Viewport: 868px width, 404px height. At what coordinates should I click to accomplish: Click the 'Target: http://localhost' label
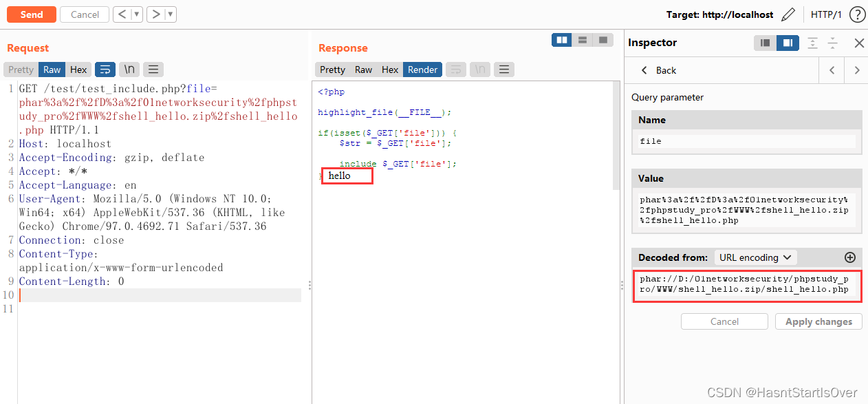pos(719,14)
